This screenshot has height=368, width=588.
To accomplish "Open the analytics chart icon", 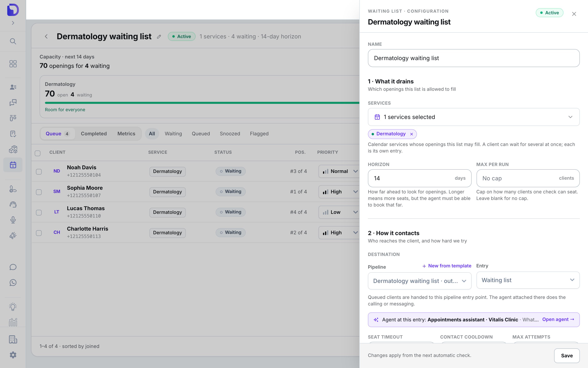I will [x=13, y=322].
